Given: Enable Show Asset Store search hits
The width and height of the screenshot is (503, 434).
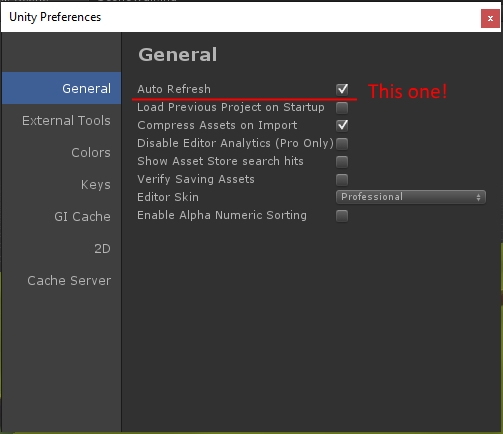Looking at the screenshot, I should point(342,162).
